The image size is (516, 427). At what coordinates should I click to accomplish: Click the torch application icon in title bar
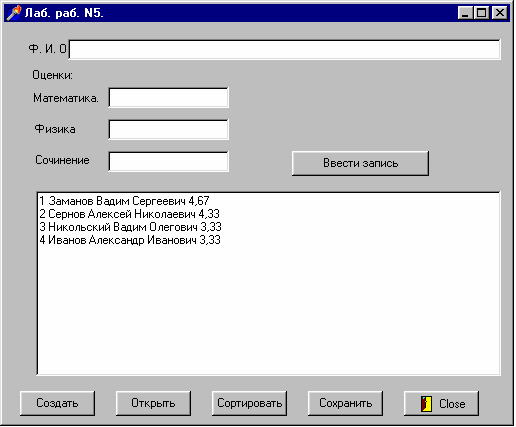click(14, 13)
